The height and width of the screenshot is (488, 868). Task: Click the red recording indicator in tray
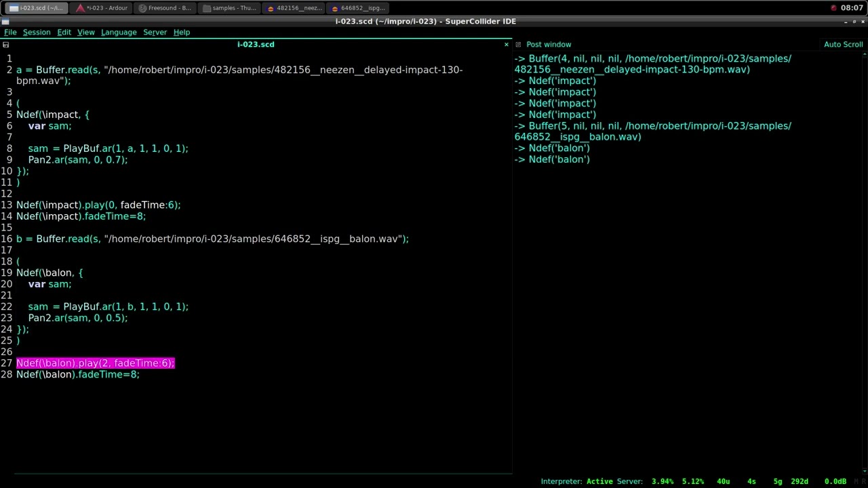point(833,8)
